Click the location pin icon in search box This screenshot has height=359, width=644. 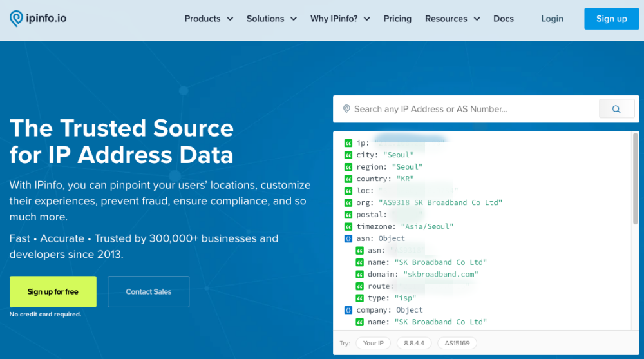click(346, 109)
